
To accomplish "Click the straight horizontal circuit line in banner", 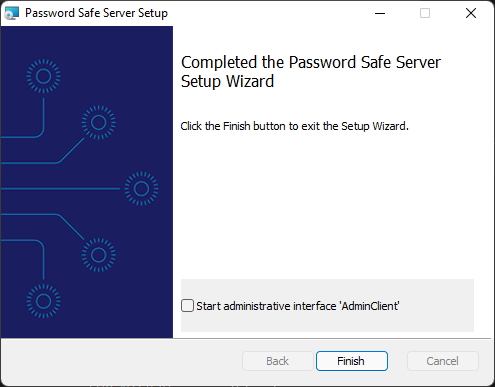I will pyautogui.click(x=60, y=189).
